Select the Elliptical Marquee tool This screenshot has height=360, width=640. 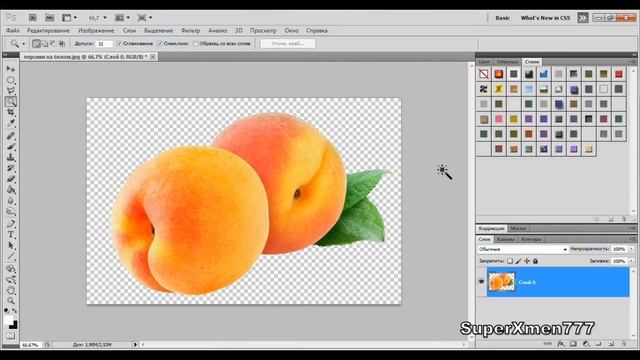pyautogui.click(x=11, y=80)
